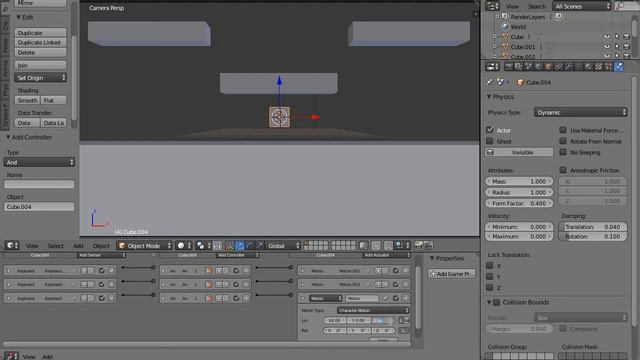Enable Use Material Force checkbox
640x360 pixels.
click(x=563, y=130)
